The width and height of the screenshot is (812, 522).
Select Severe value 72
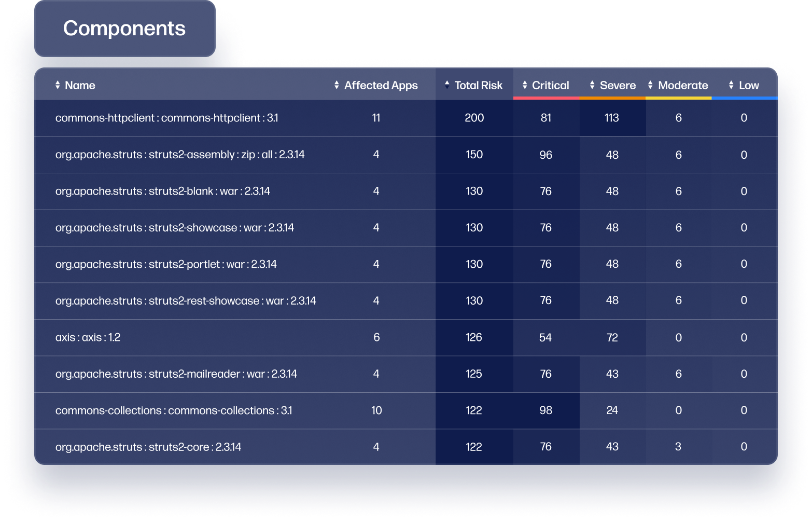pos(612,337)
